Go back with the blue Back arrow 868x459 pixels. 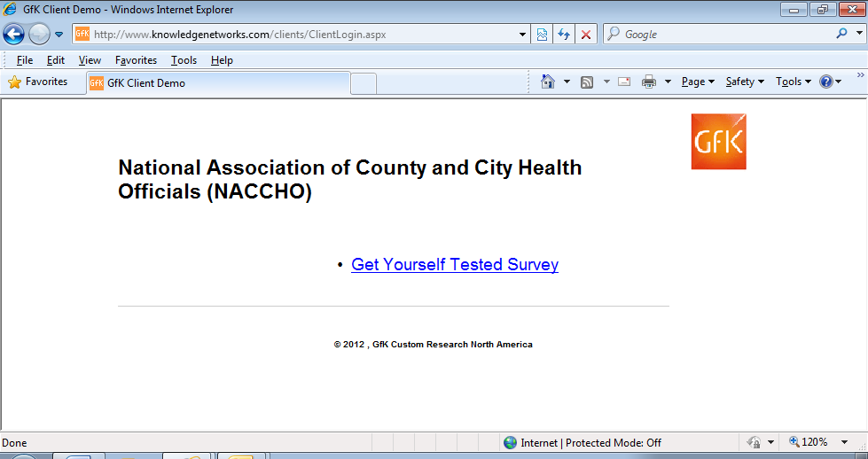tap(14, 35)
